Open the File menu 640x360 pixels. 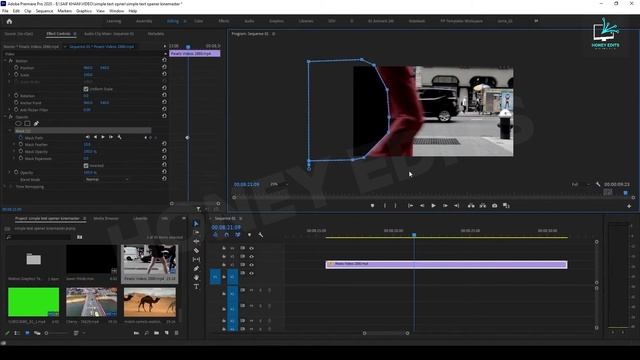(x=5, y=11)
